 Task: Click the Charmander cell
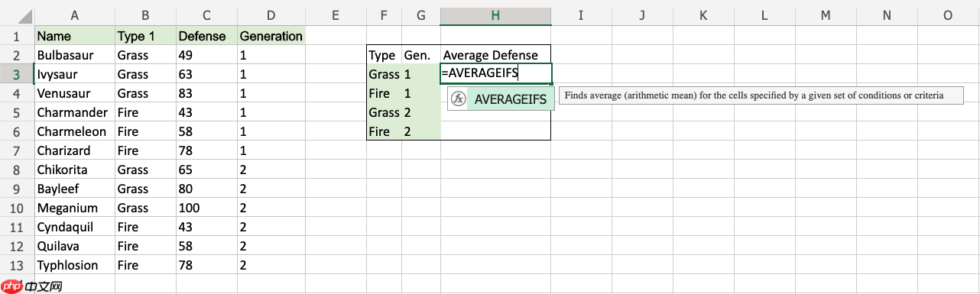(x=74, y=112)
